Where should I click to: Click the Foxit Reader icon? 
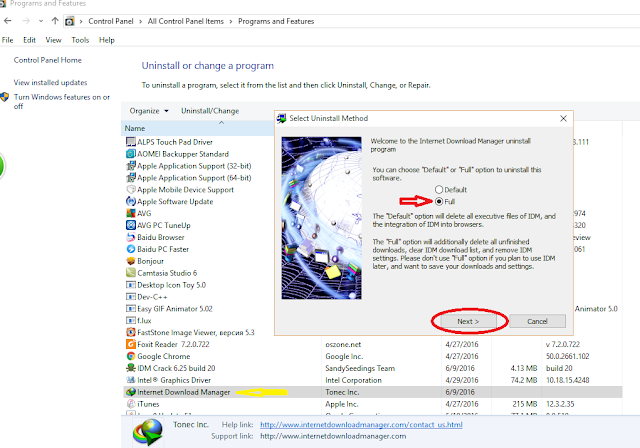(131, 344)
